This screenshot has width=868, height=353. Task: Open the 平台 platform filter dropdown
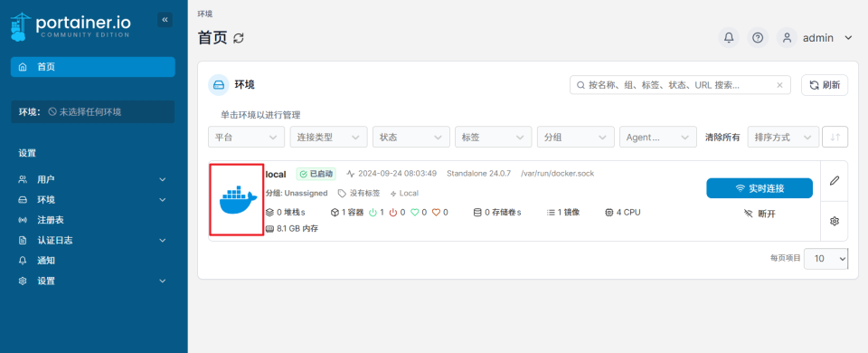(x=246, y=137)
